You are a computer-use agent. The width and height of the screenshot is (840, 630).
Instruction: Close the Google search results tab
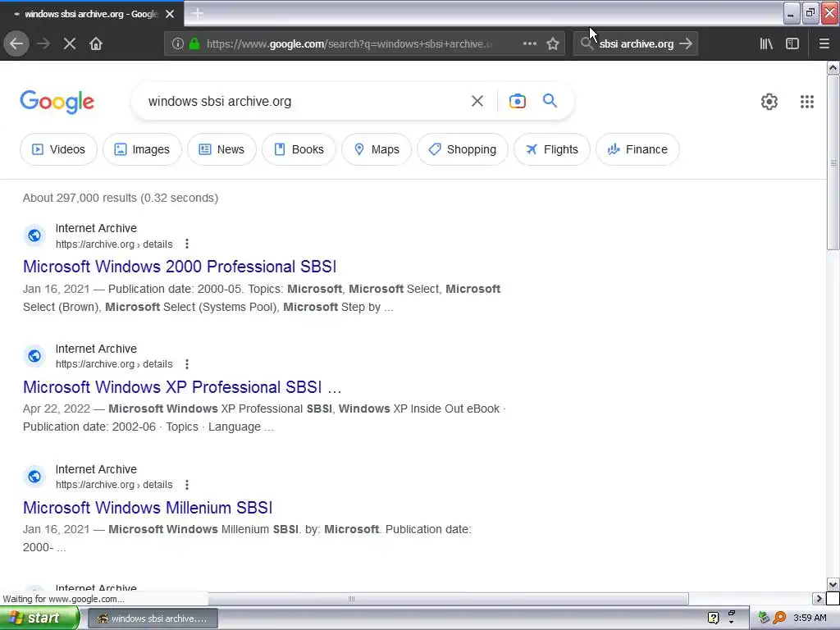point(170,14)
